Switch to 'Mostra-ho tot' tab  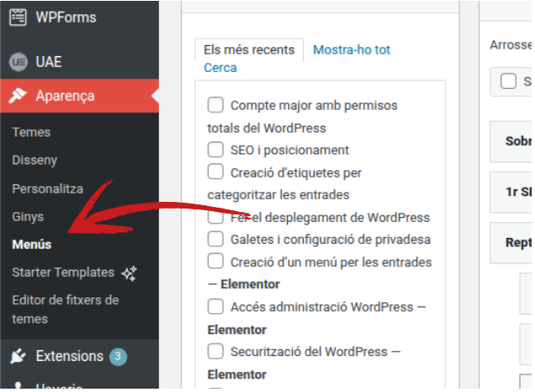[x=352, y=50]
